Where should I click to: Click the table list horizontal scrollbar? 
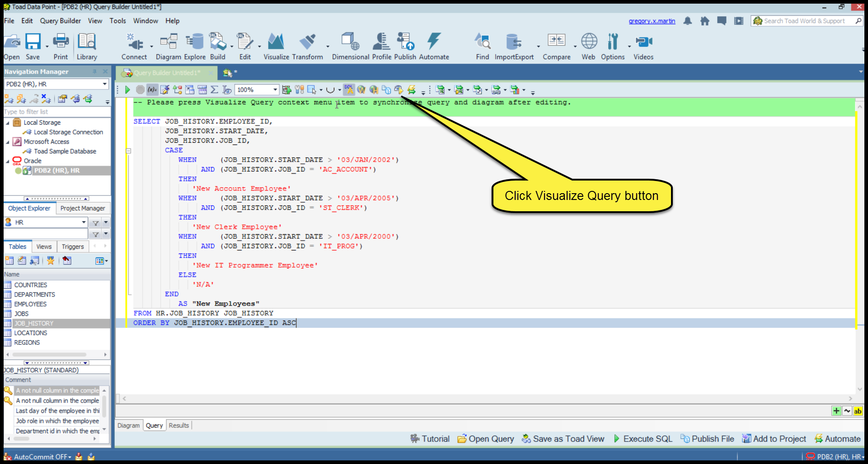[x=56, y=354]
